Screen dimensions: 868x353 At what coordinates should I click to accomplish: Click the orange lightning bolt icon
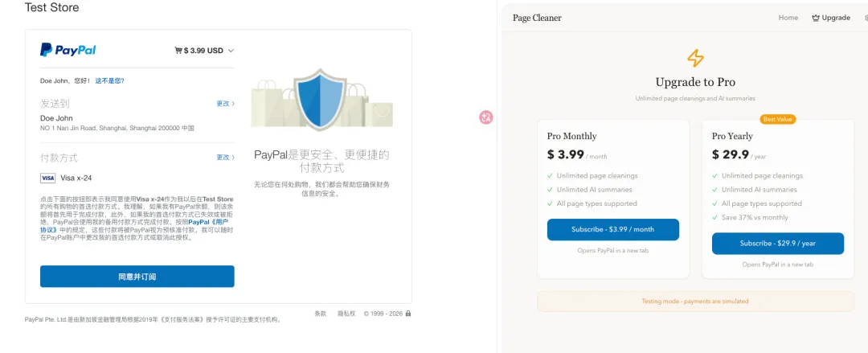click(695, 58)
